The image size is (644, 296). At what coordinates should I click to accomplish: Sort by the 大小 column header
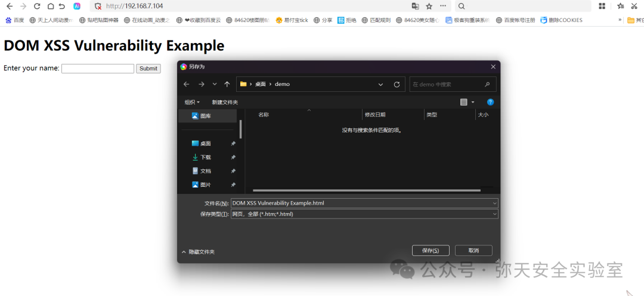click(x=484, y=115)
